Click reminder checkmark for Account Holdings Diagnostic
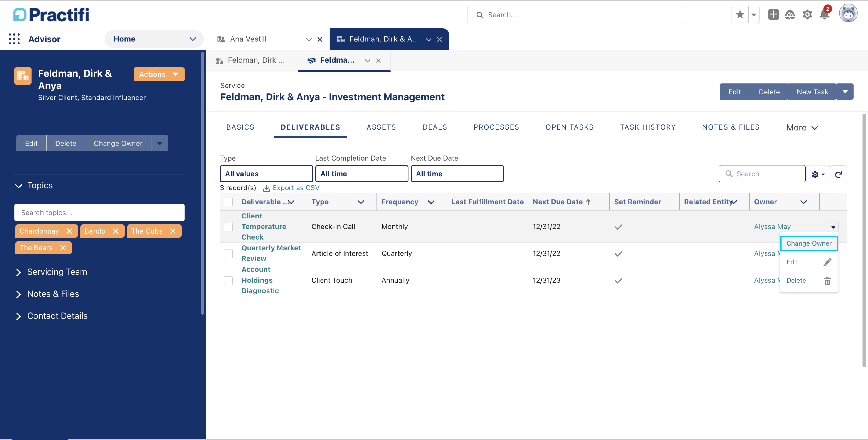868x440 pixels. click(618, 281)
